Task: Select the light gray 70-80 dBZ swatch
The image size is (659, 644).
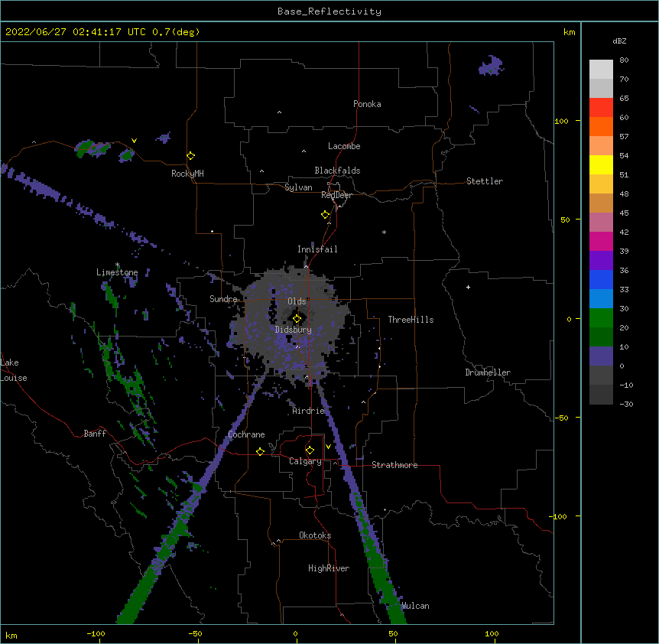Action: pos(601,70)
